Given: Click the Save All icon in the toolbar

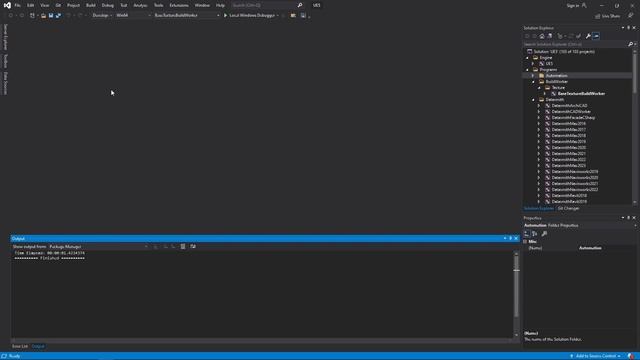Looking at the screenshot, I should pos(58,16).
